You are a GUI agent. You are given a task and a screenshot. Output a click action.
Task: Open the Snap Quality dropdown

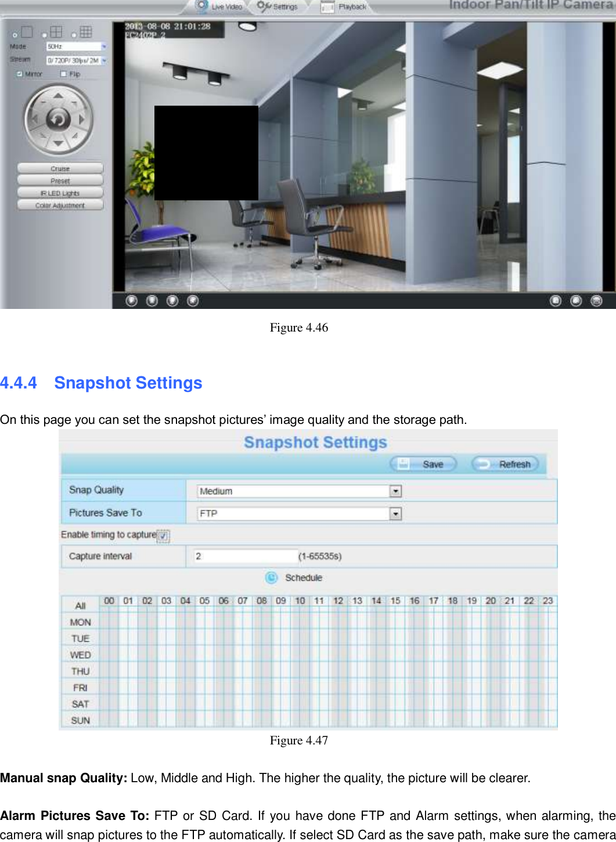(x=395, y=491)
